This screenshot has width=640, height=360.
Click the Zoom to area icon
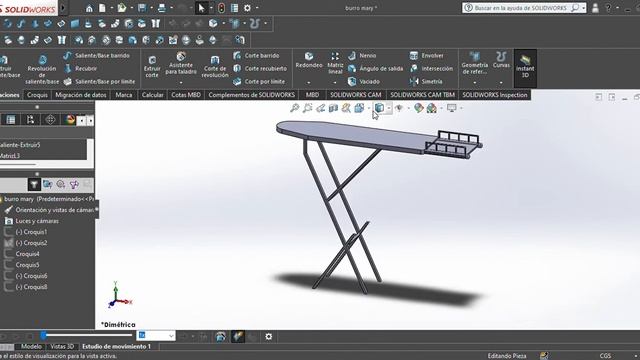307,108
